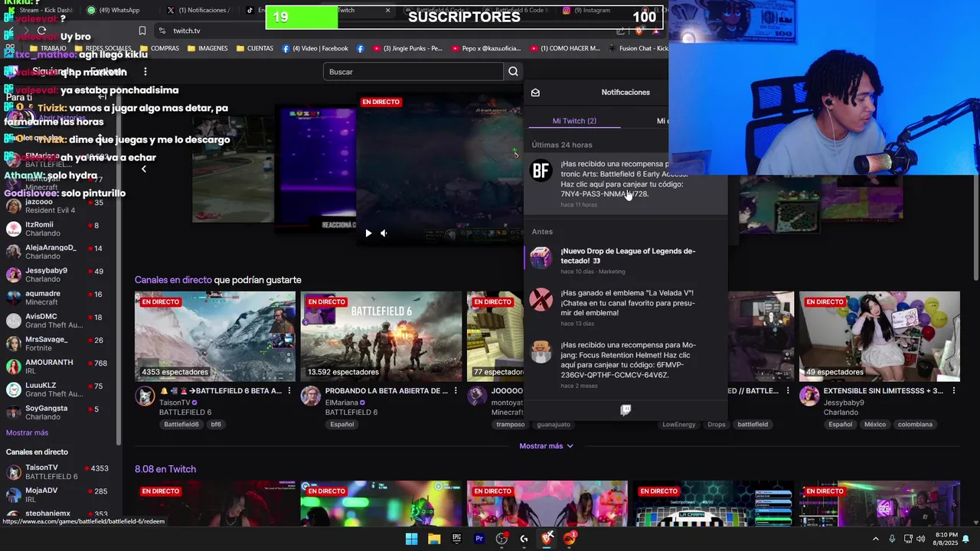Open options menu on the LowEnergy-tagged card

pyautogui.click(x=788, y=391)
